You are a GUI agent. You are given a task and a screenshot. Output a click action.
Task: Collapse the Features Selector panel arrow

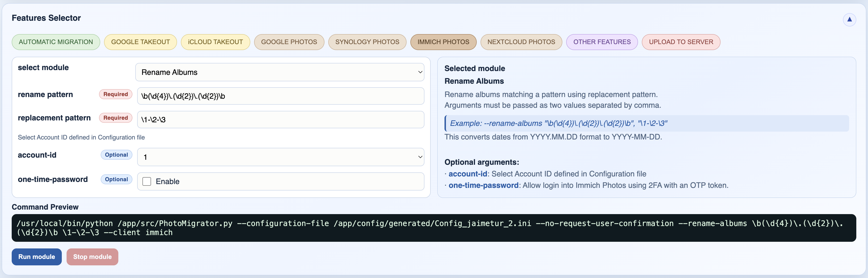pyautogui.click(x=849, y=20)
